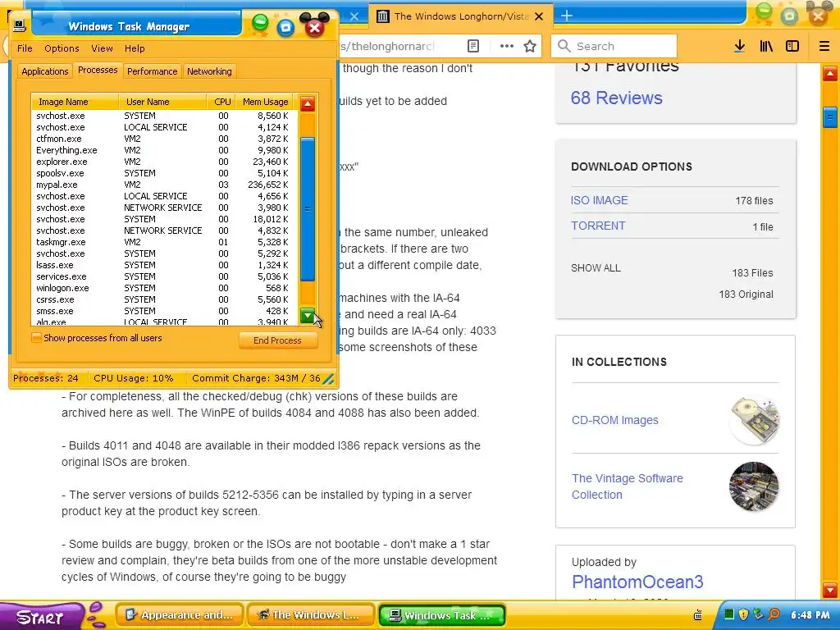This screenshot has height=630, width=840.
Task: Toggle the browser sidebar icon
Action: point(792,46)
